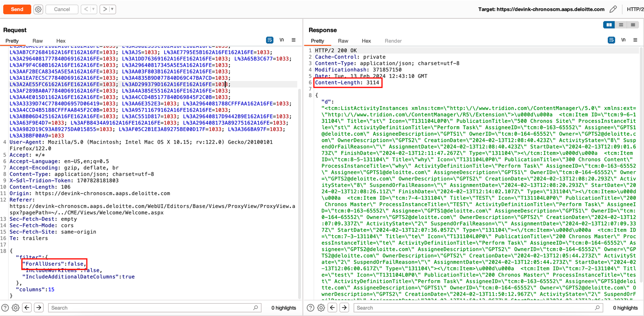The width and height of the screenshot is (644, 316).
Task: Open Response search settings gear
Action: pos(321,308)
